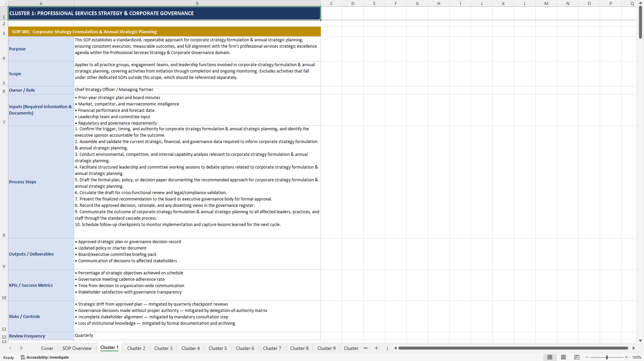
Task: Click vertical scrollbar down arrow
Action: click(x=640, y=341)
